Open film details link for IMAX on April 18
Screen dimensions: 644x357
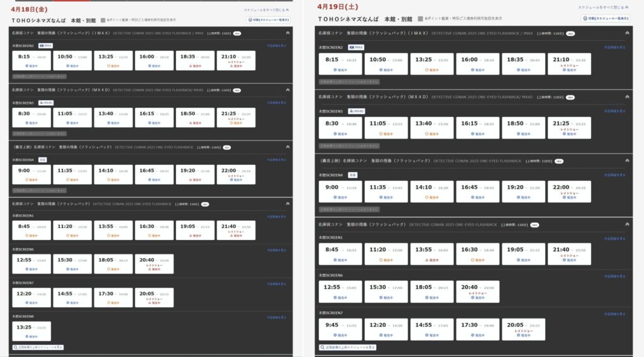(277, 46)
